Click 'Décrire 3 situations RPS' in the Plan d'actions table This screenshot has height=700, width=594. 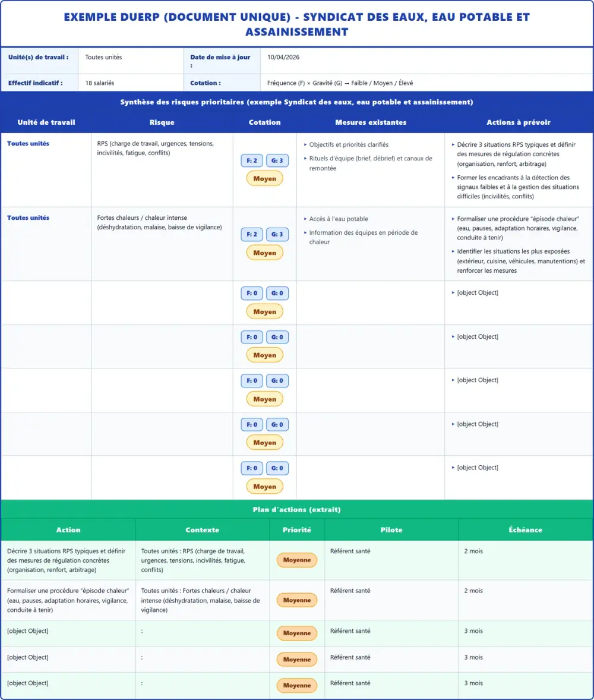pyautogui.click(x=66, y=560)
